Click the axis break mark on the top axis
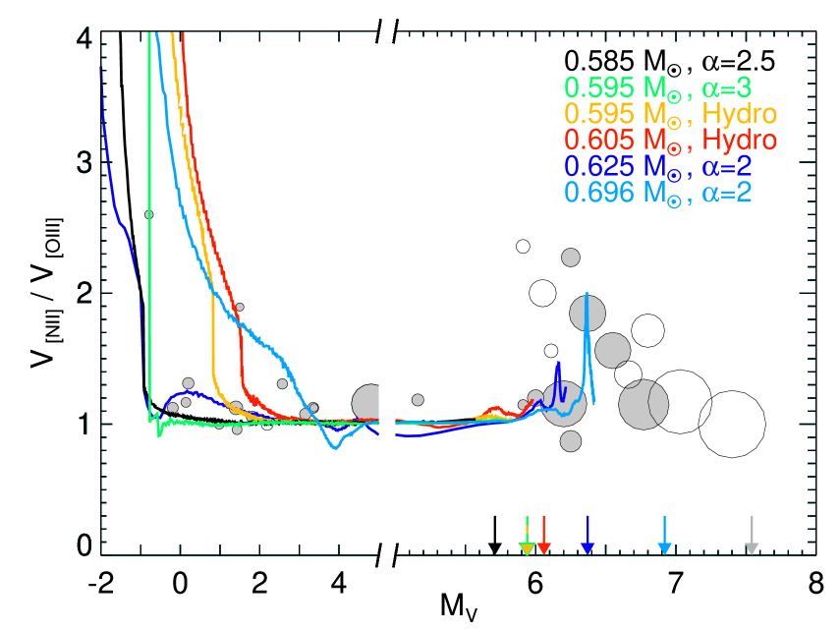This screenshot has height=631, width=840. pyautogui.click(x=387, y=31)
